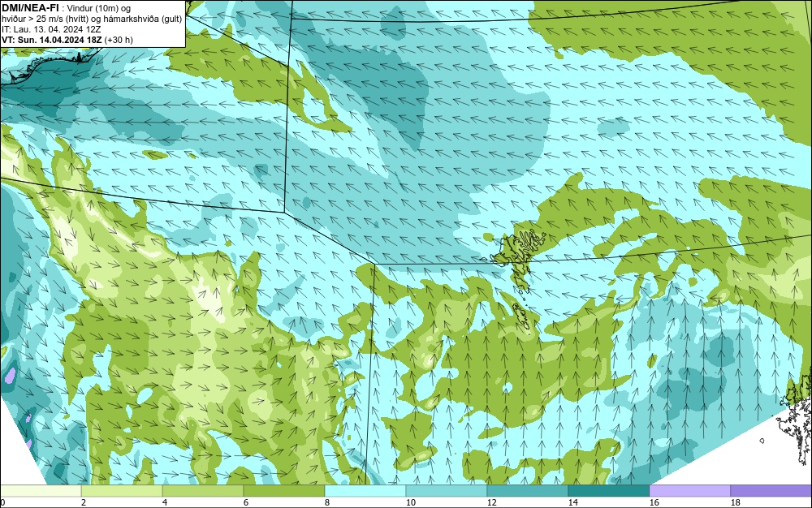Click the legend tick label 4
Viewport: 812px width, 508px height.
click(165, 502)
